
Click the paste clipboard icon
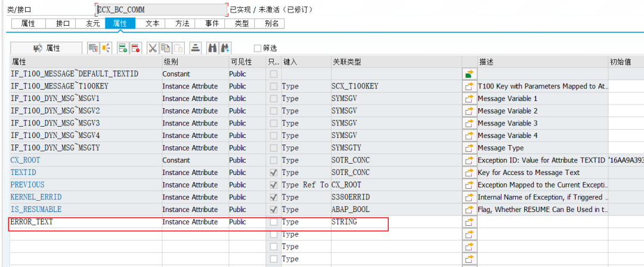click(179, 48)
